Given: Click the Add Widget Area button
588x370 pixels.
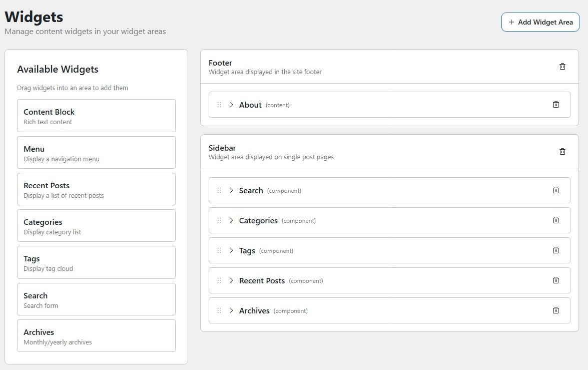Looking at the screenshot, I should (540, 22).
